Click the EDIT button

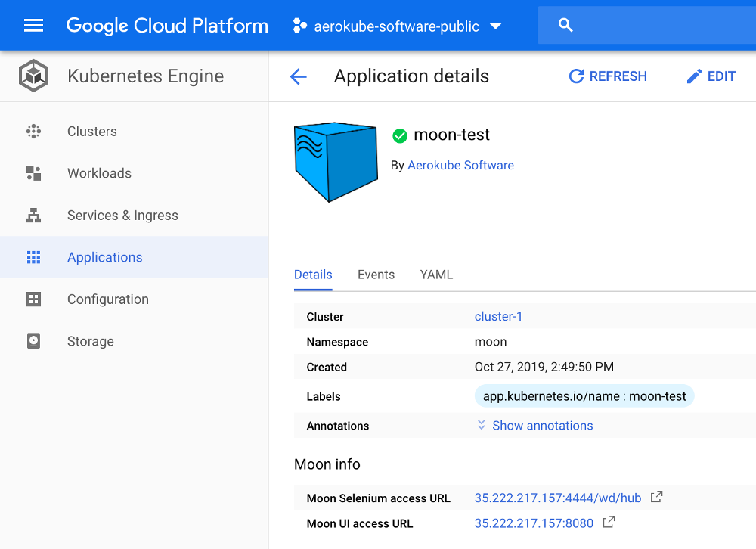pos(711,76)
